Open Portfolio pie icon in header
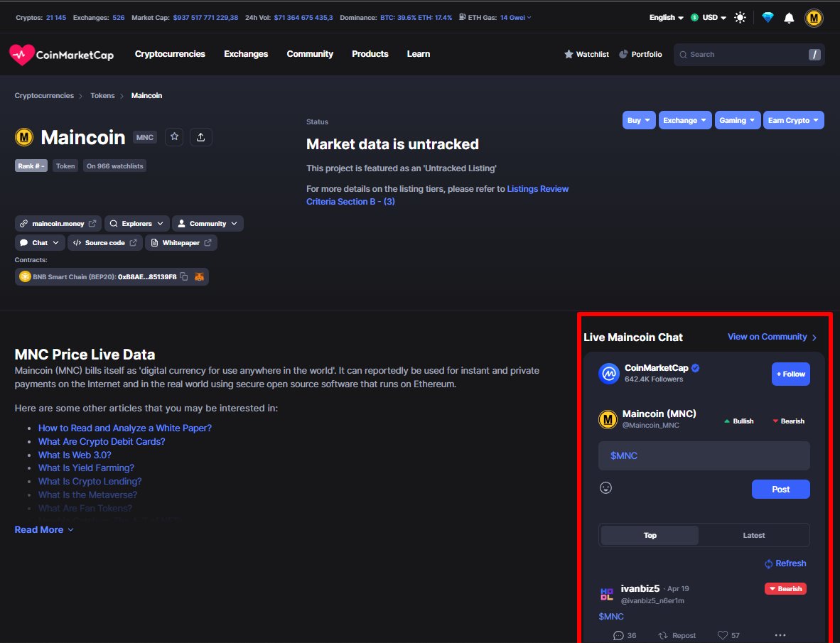The height and width of the screenshot is (643, 840). (x=623, y=54)
